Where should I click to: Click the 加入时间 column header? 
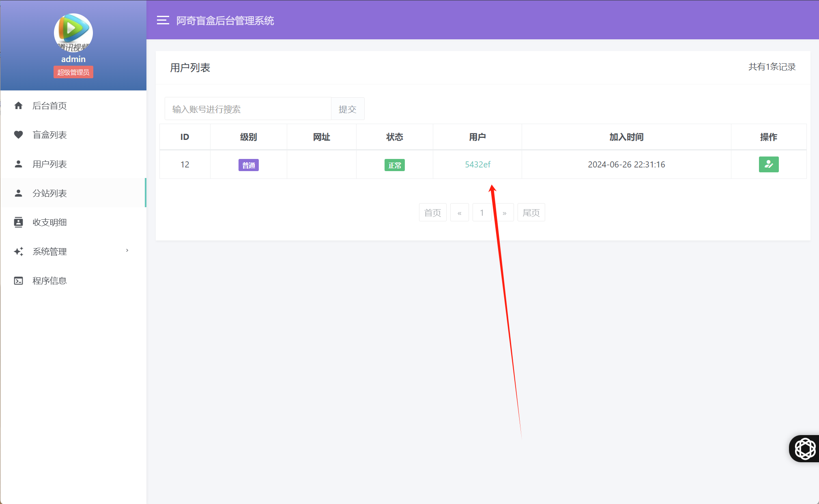tap(626, 137)
